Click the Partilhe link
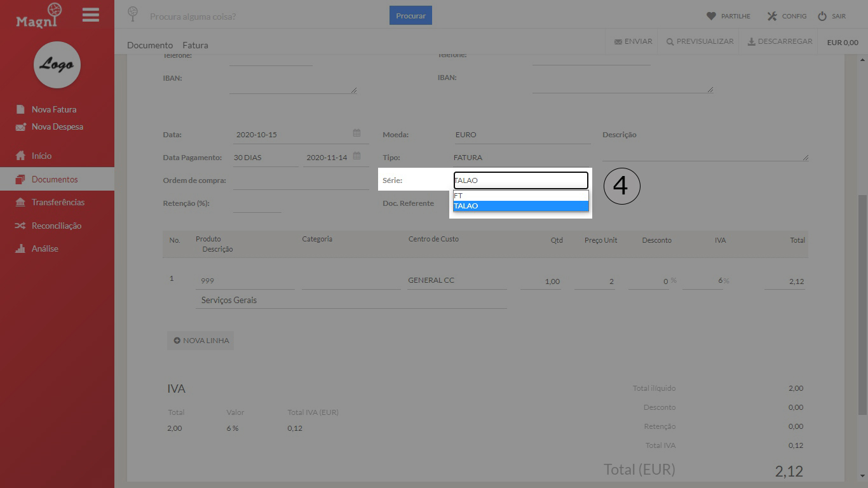Screen dimensions: 868x488 point(728,16)
